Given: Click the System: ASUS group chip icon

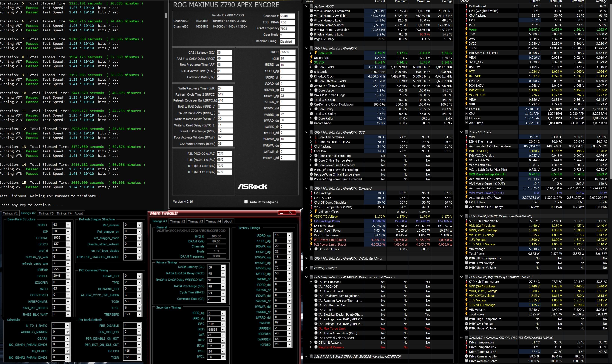Looking at the screenshot, I should pyautogui.click(x=311, y=6).
